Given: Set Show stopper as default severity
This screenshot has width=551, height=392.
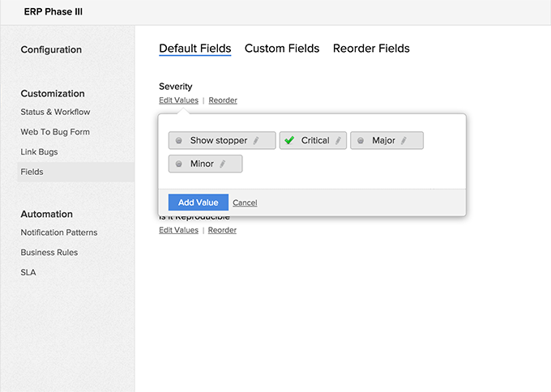Looking at the screenshot, I should [x=179, y=141].
